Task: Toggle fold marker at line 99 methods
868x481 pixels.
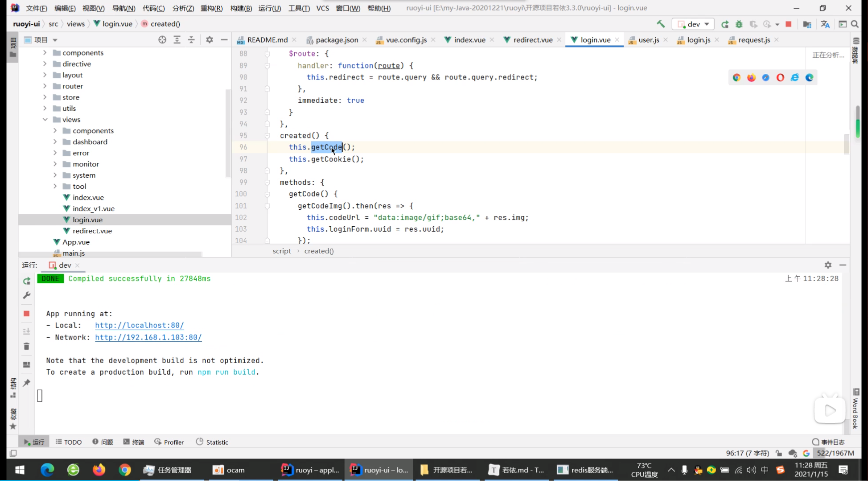Action: click(x=267, y=182)
